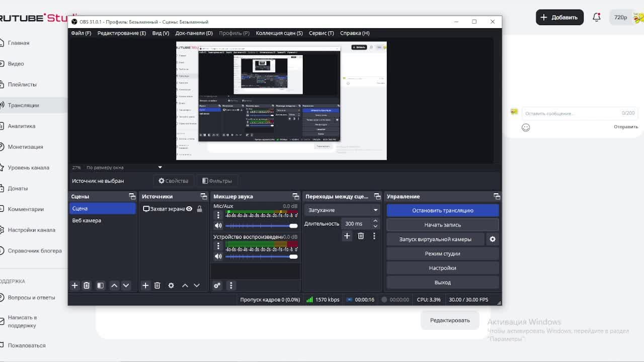This screenshot has height=362, width=644.
Task: Select Захват экрана source row
Action: tap(173, 209)
